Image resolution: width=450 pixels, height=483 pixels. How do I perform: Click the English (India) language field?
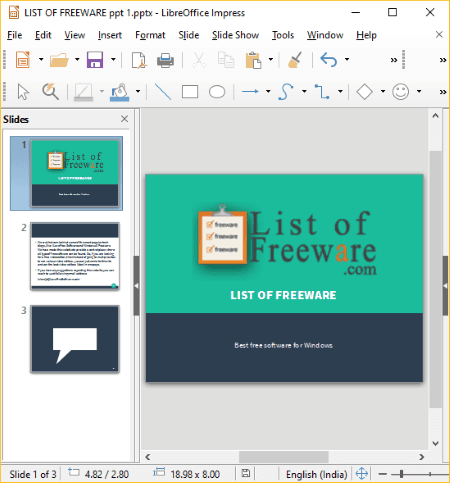(x=316, y=474)
